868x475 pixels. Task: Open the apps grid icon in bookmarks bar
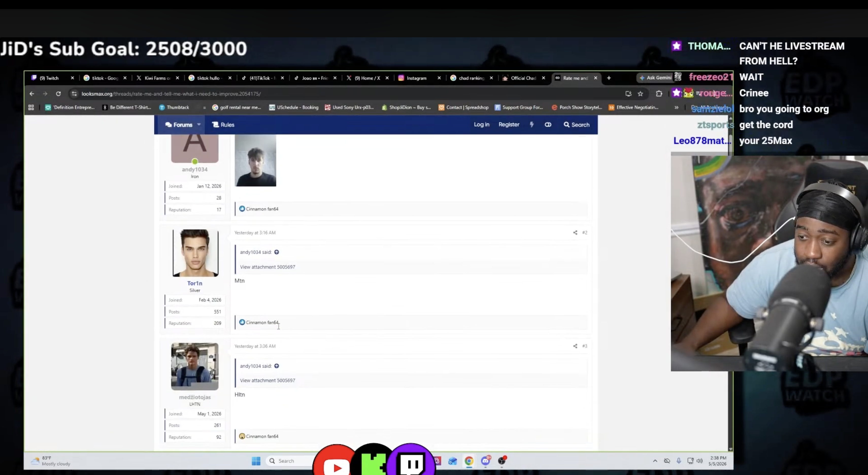[x=31, y=108]
